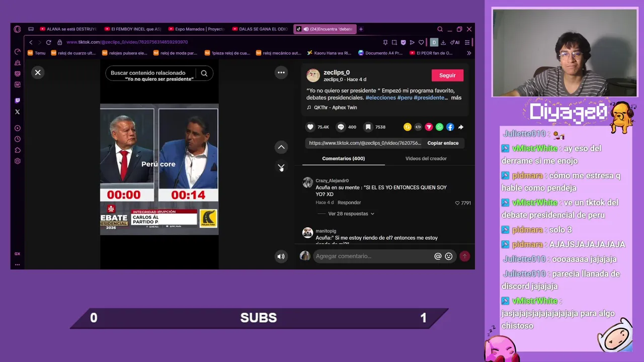The image size is (644, 362).
Task: Expand Ver 28 respuestas replies
Action: (x=351, y=214)
